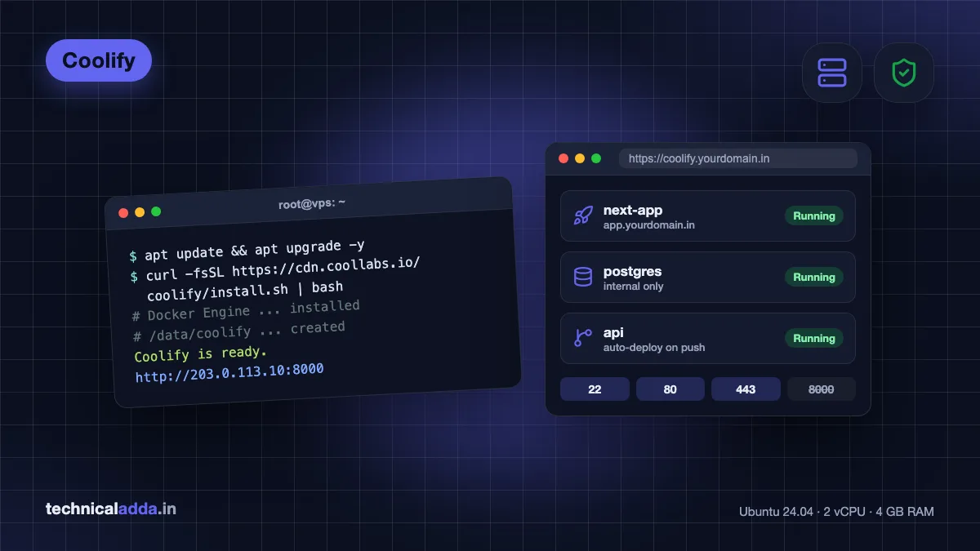This screenshot has height=551, width=980.
Task: Click the technicaladda.in site name
Action: (x=111, y=509)
